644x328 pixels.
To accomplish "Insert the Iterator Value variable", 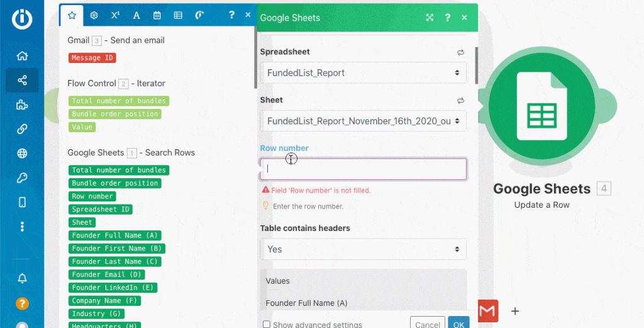I will coord(82,127).
